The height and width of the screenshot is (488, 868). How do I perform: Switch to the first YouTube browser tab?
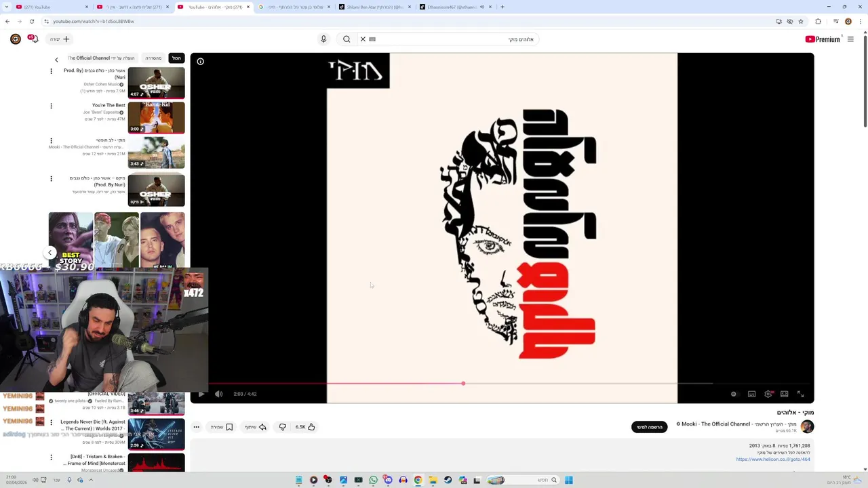(51, 7)
